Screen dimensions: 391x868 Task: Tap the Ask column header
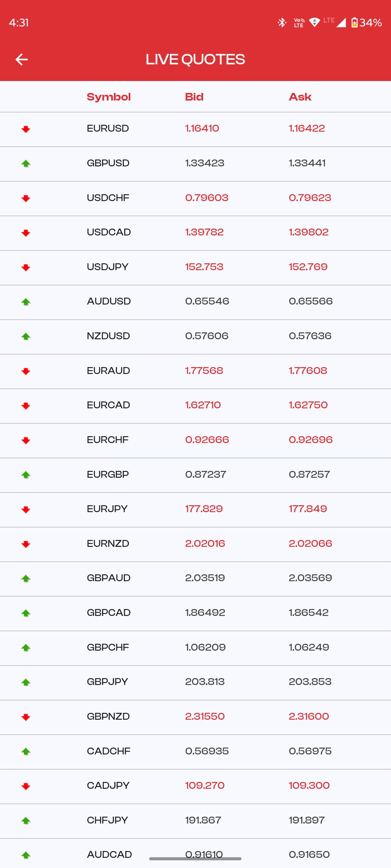300,97
